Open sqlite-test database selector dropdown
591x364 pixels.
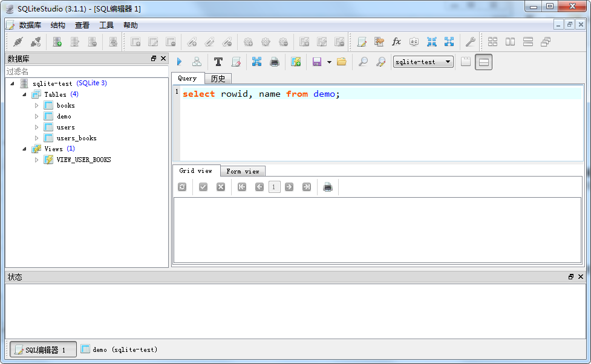pos(423,62)
